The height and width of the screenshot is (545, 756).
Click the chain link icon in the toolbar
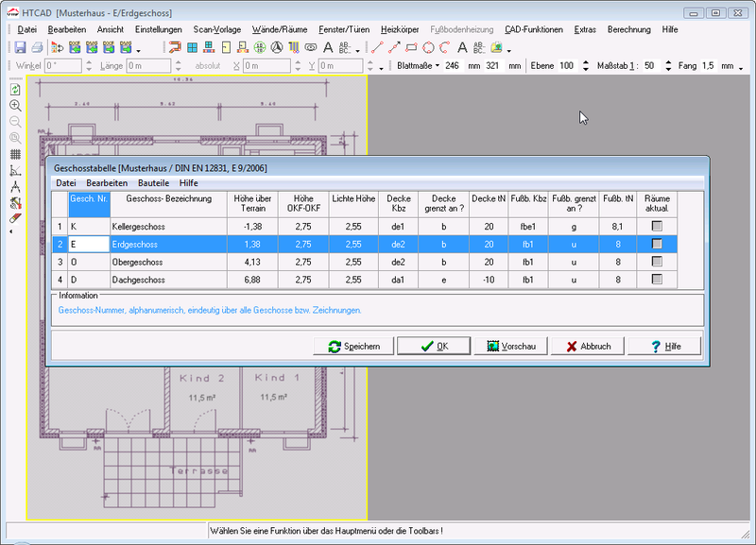click(311, 47)
